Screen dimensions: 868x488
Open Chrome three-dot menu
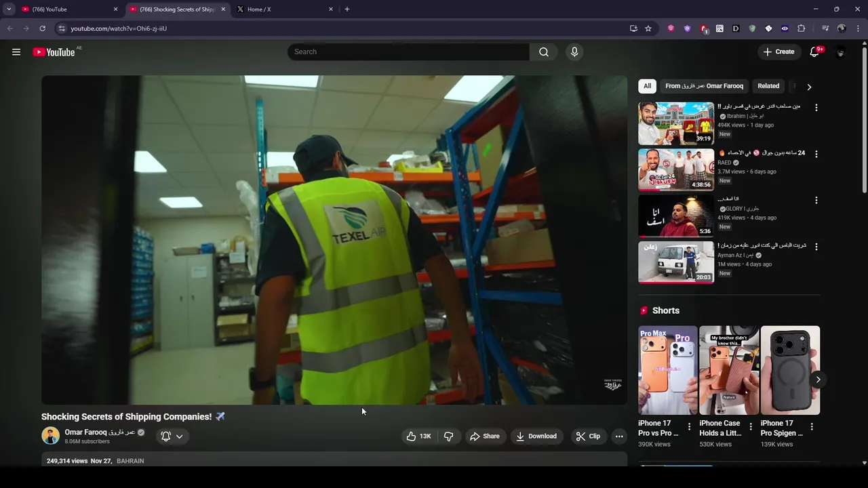859,28
